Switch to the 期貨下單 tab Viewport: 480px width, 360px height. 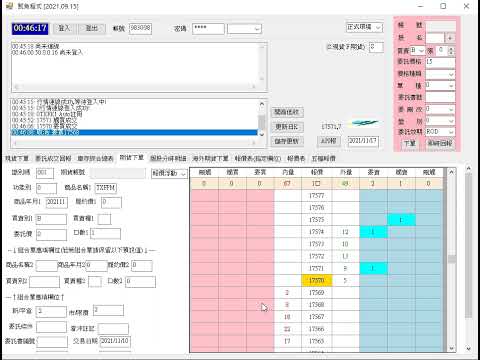click(132, 158)
